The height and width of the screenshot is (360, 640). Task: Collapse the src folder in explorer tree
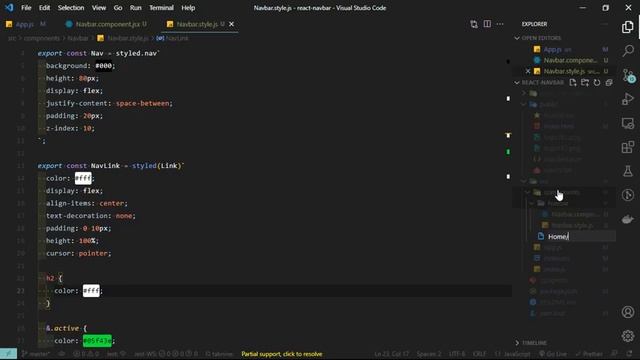[524, 181]
